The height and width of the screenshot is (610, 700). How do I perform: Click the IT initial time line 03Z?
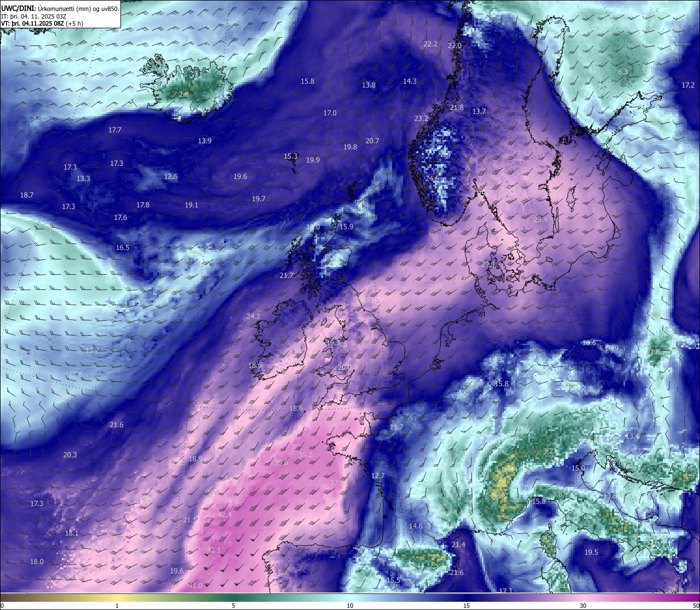pyautogui.click(x=34, y=16)
